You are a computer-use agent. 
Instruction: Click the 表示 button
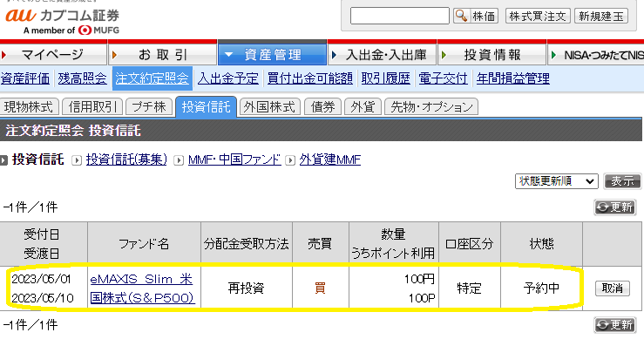(x=622, y=181)
